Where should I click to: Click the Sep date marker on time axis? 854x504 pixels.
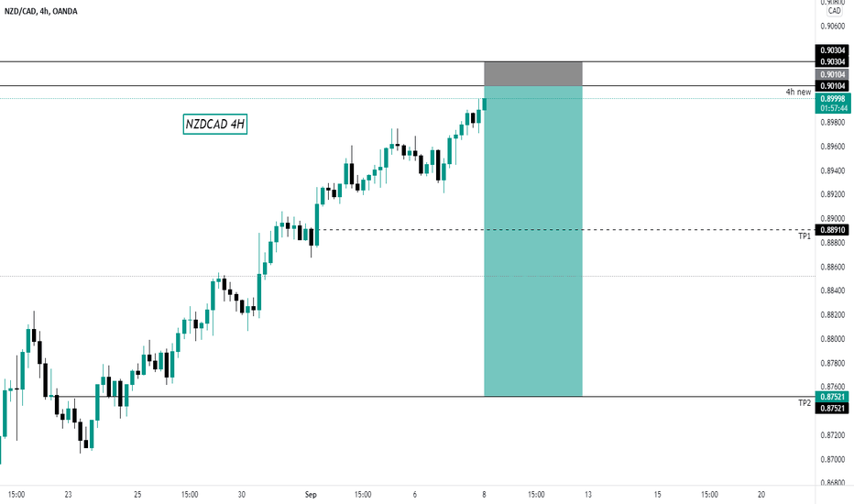point(311,495)
